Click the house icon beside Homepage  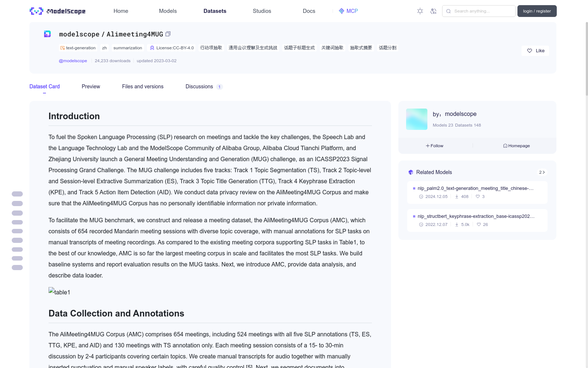[505, 146]
